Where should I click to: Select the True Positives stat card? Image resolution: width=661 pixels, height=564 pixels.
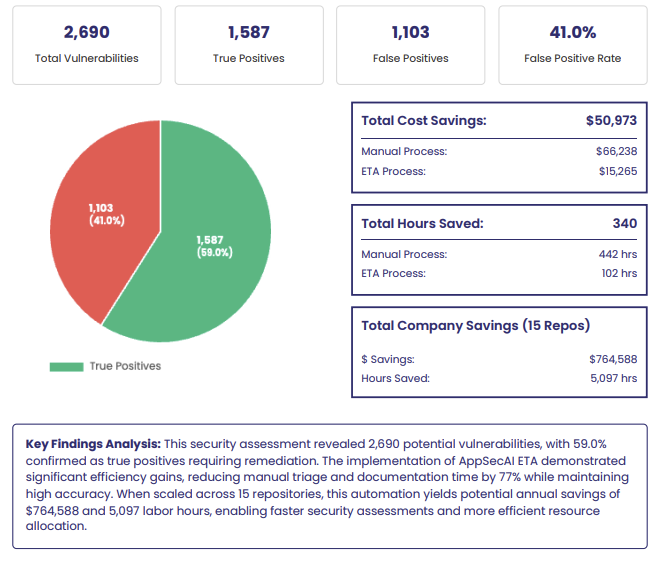pyautogui.click(x=248, y=44)
